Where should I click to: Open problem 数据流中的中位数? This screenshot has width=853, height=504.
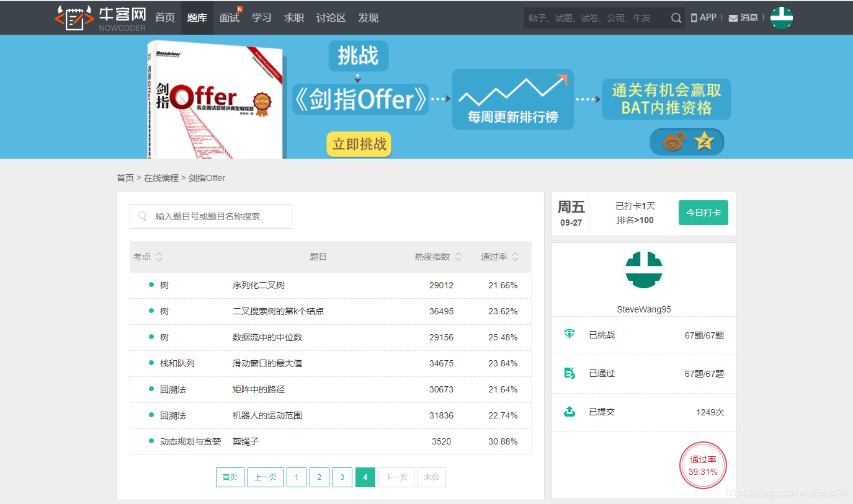coord(267,337)
